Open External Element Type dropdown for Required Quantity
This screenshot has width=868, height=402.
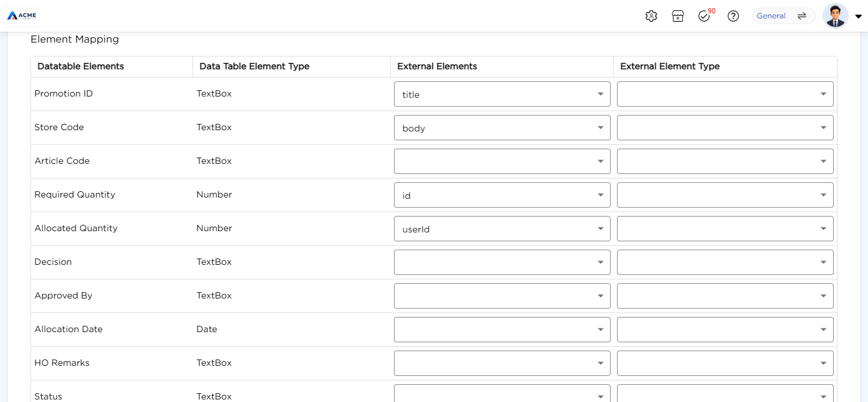[x=725, y=195]
